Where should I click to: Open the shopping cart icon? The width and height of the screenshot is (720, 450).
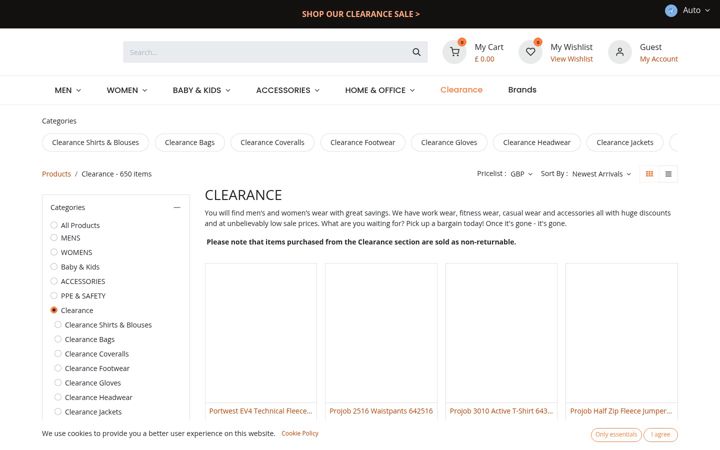point(455,52)
